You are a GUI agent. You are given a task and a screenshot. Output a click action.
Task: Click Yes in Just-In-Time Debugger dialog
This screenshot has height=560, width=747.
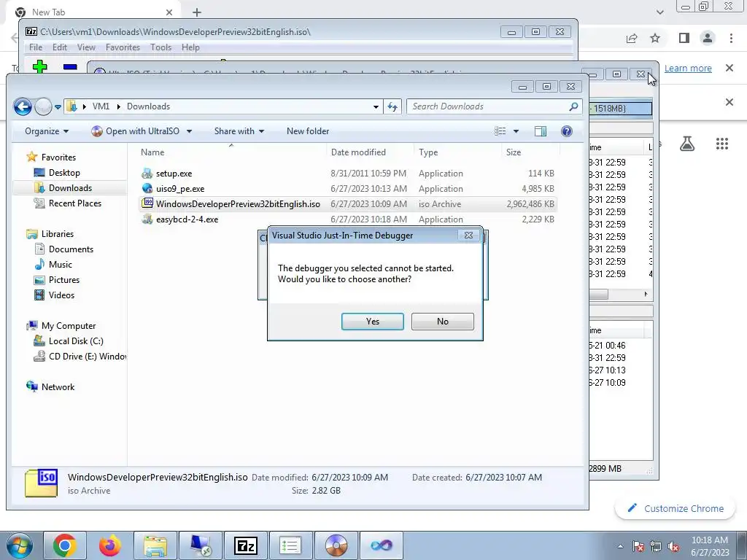click(x=373, y=322)
